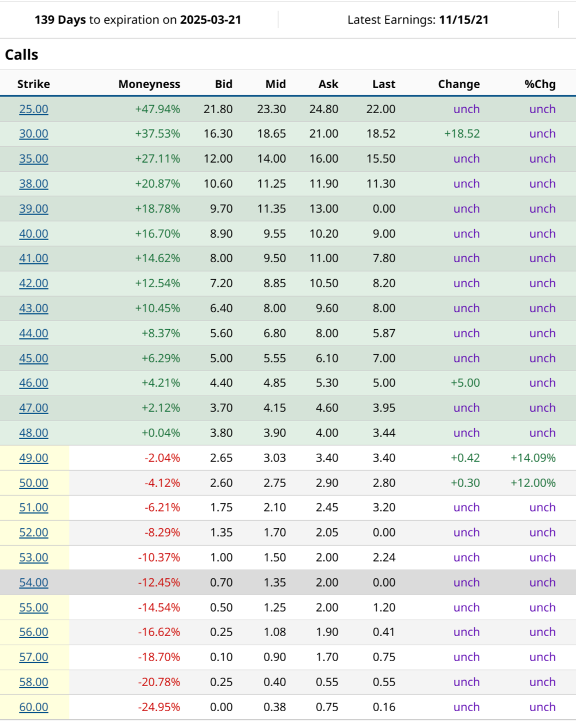Click the Ask column header

pos(328,84)
